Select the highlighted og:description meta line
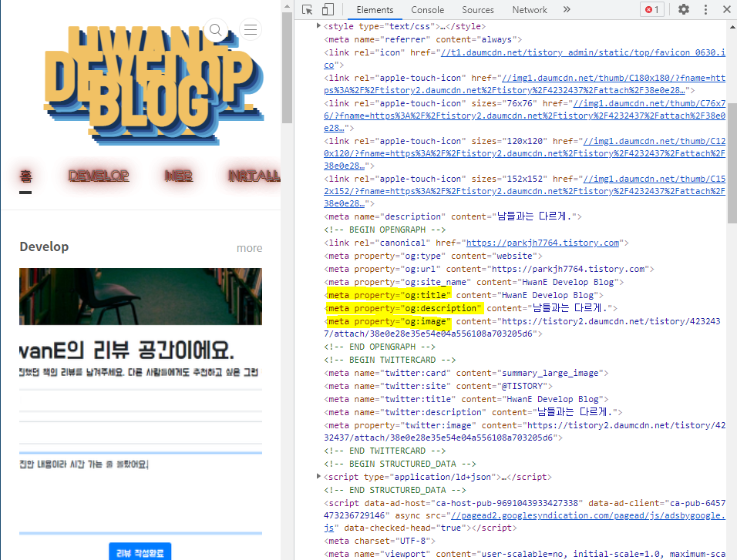The height and width of the screenshot is (560, 737). point(470,308)
